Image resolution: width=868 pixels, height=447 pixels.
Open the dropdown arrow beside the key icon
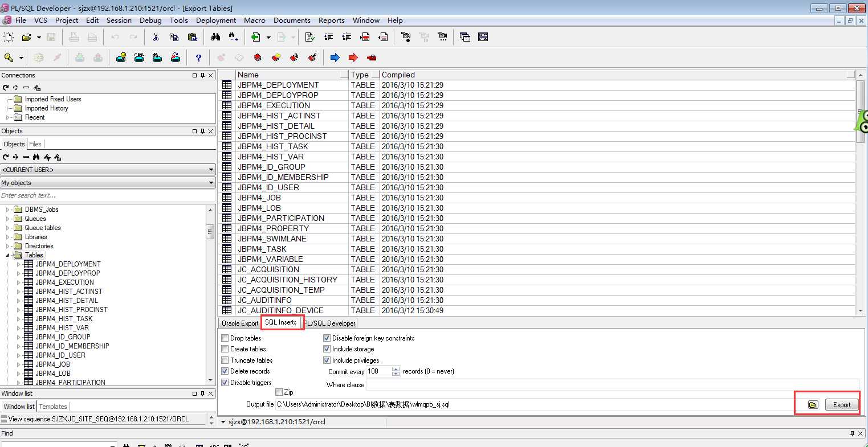(21, 58)
